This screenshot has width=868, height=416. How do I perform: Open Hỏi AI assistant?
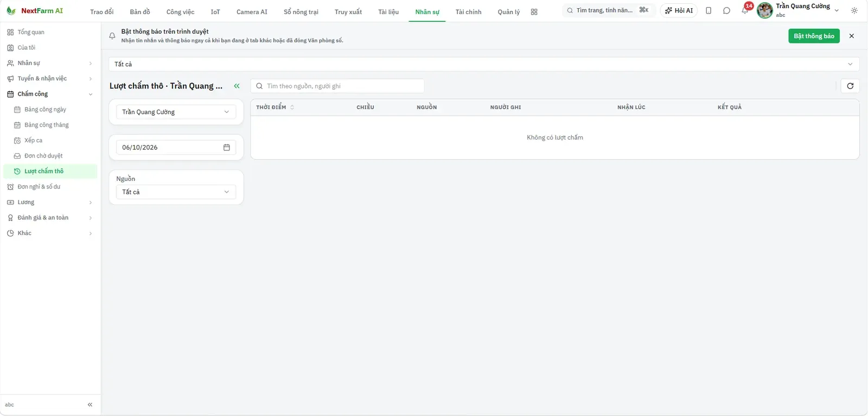coord(679,10)
